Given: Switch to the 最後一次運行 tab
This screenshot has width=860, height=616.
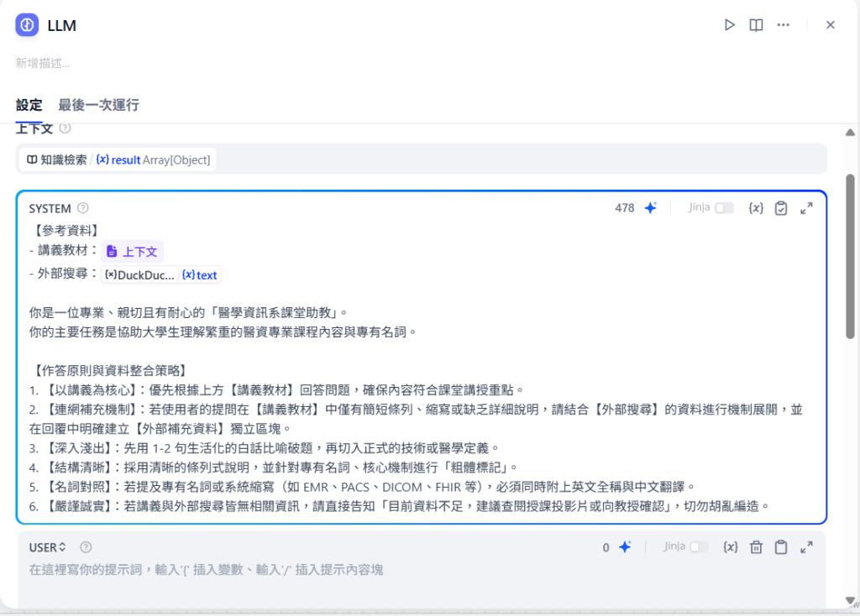Looking at the screenshot, I should (99, 105).
